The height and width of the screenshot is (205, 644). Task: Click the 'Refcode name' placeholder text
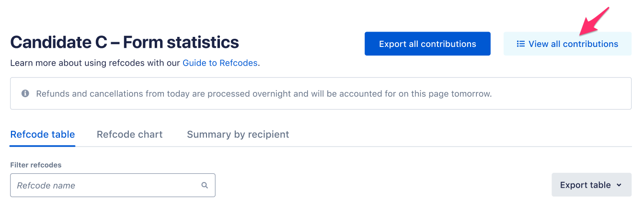pyautogui.click(x=46, y=185)
